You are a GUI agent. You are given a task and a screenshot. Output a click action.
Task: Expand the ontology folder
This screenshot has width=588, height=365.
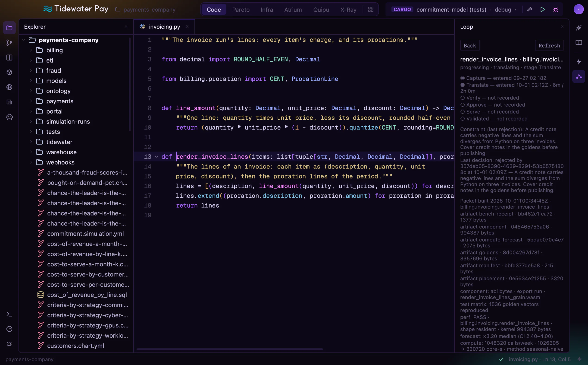pos(31,91)
